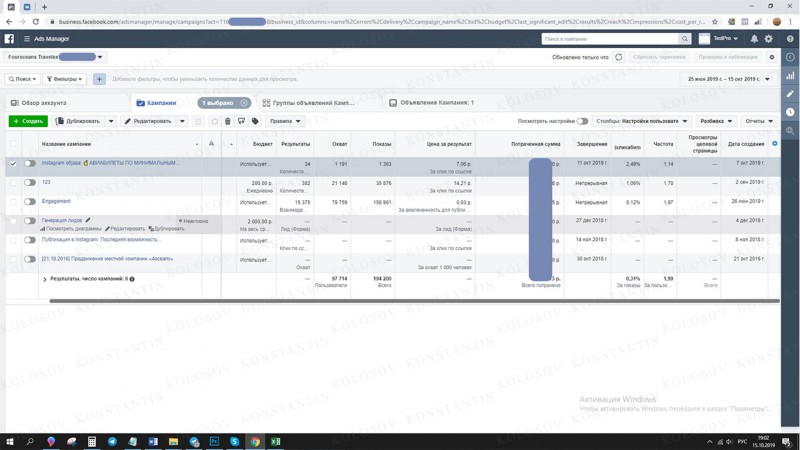Viewport: 800px width, 450px height.
Task: Clear the 1 выбрано selection pill
Action: [x=244, y=103]
